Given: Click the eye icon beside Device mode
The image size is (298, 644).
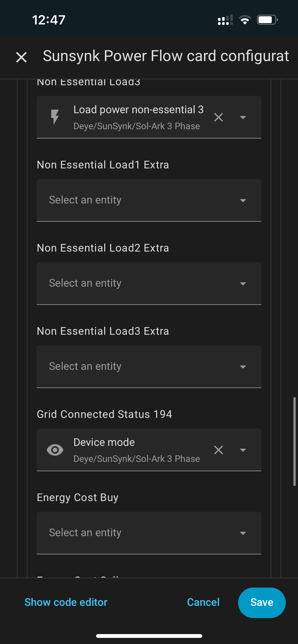Looking at the screenshot, I should pos(55,450).
